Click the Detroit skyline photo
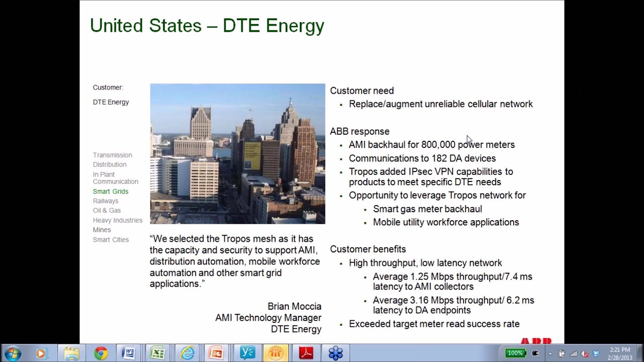Viewport: 644px width, 362px height. [237, 154]
